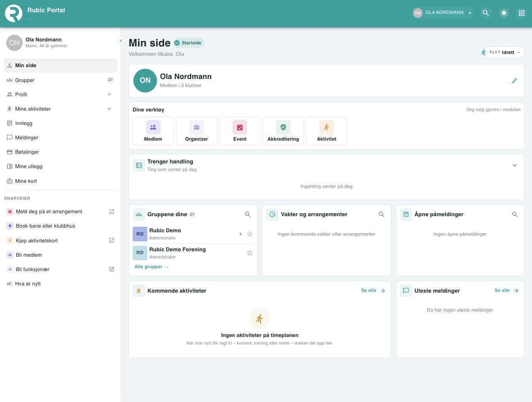
Task: Expand the Mine aktiviteter sidebar section
Action: [60, 109]
